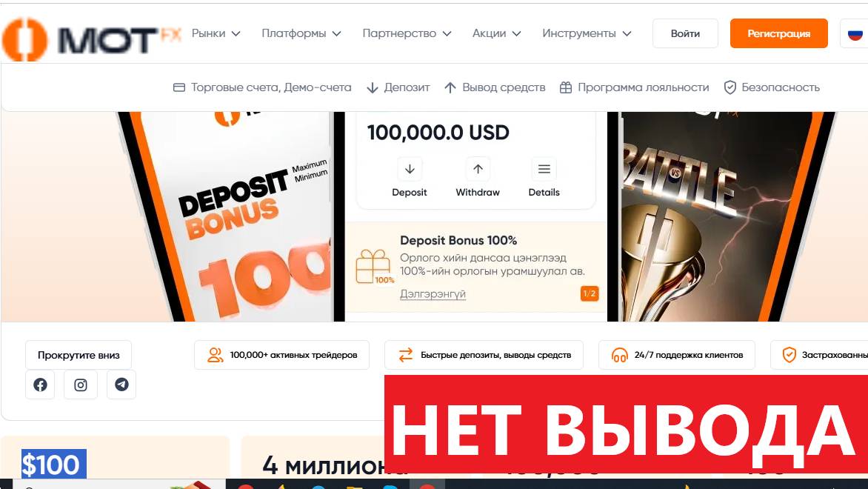The height and width of the screenshot is (489, 868).
Task: Click the Russian flag language selector
Action: (x=855, y=34)
